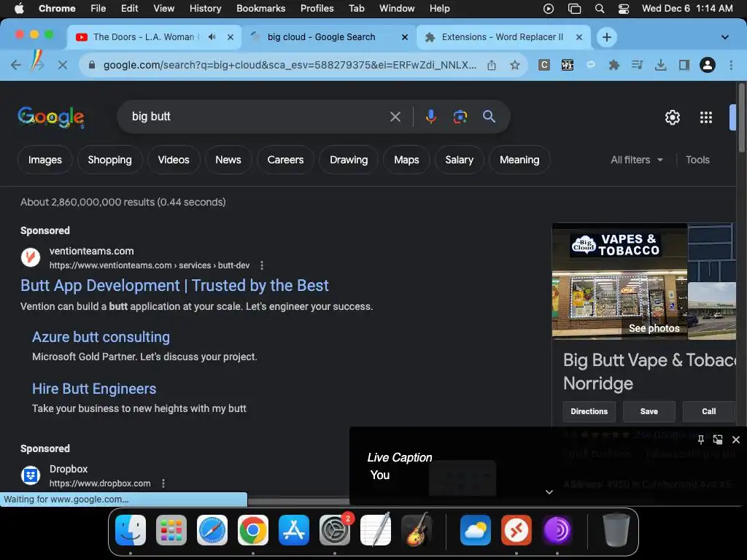Open the Azure butt consulting link
The height and width of the screenshot is (560, 747).
[x=101, y=337]
